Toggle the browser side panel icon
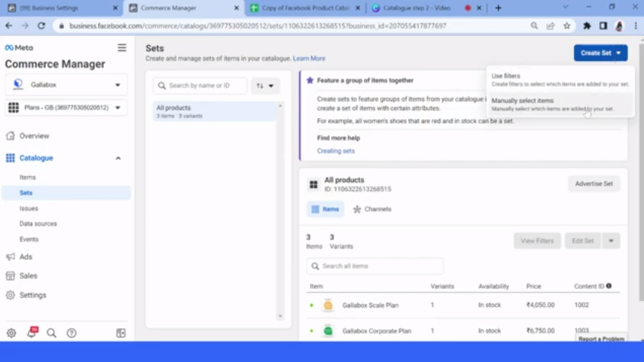Image resolution: width=644 pixels, height=362 pixels. coord(603,26)
